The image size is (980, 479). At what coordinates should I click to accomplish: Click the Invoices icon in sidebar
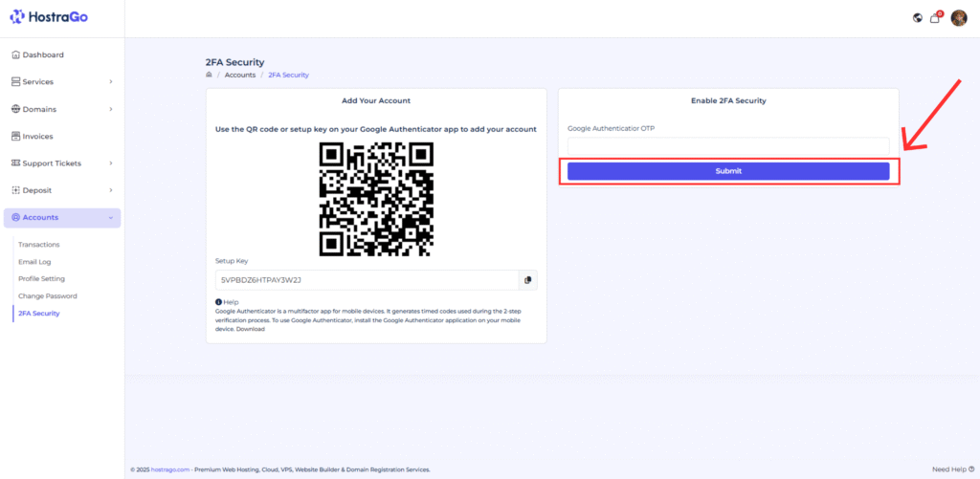16,136
